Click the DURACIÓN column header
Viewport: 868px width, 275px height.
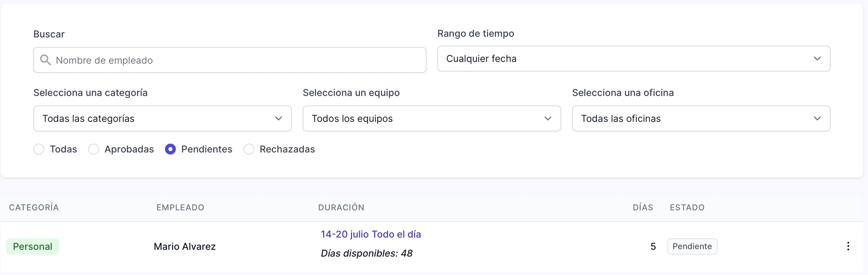point(341,207)
